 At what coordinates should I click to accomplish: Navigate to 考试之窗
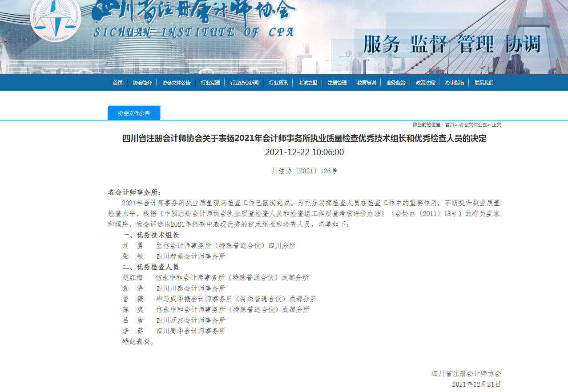click(308, 83)
